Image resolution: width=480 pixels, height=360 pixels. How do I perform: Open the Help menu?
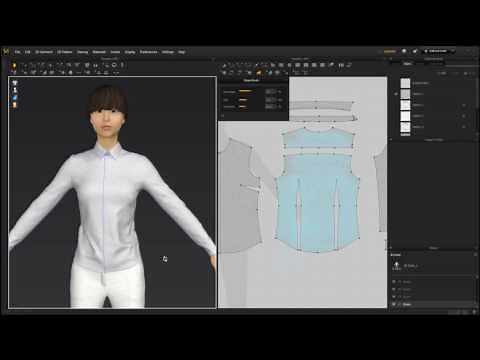(182, 52)
